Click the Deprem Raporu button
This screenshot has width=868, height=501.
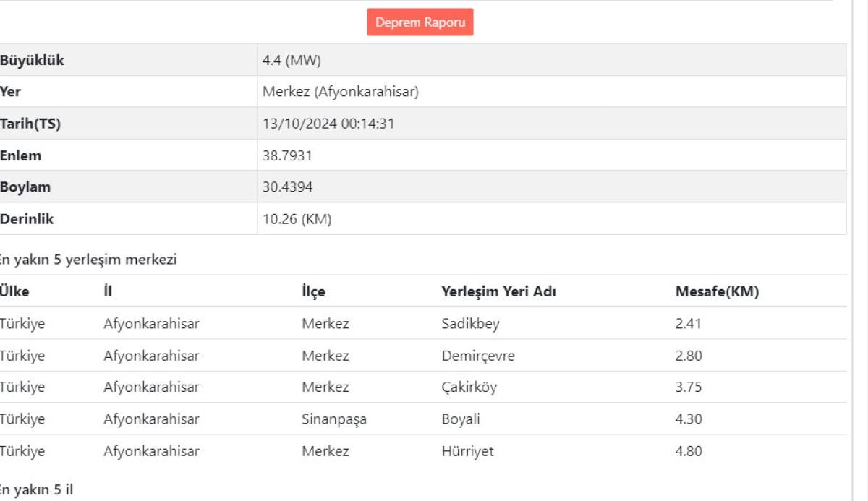(420, 22)
